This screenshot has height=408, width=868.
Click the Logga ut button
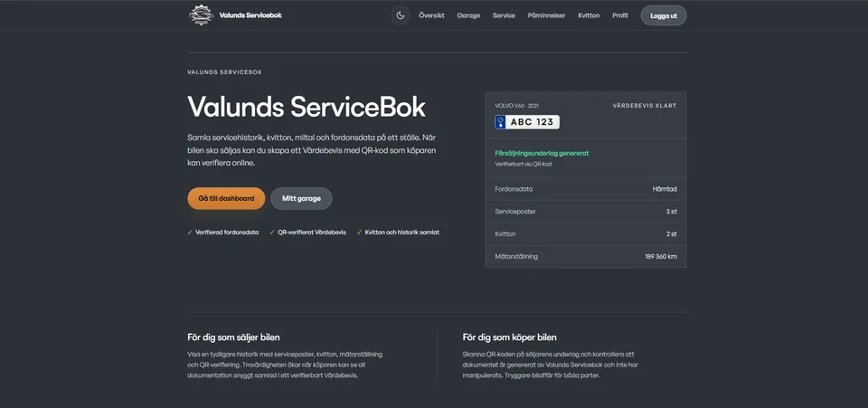[x=664, y=15]
